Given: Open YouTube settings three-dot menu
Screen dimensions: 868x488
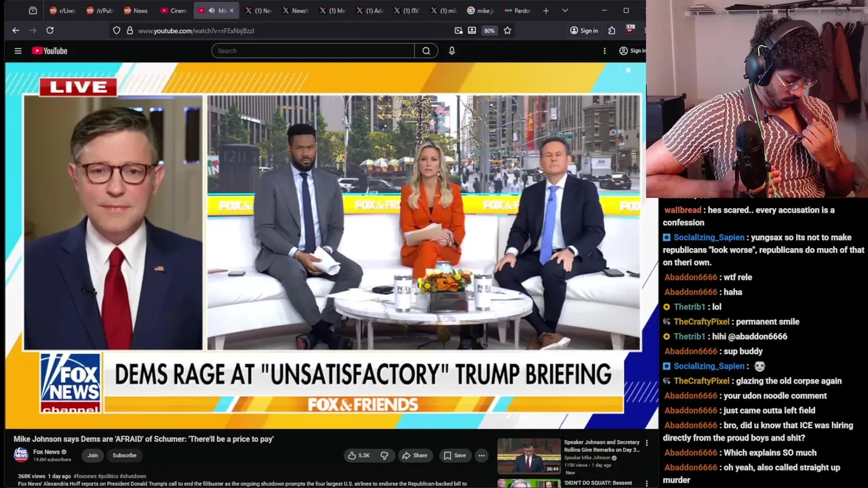Looking at the screenshot, I should 605,51.
